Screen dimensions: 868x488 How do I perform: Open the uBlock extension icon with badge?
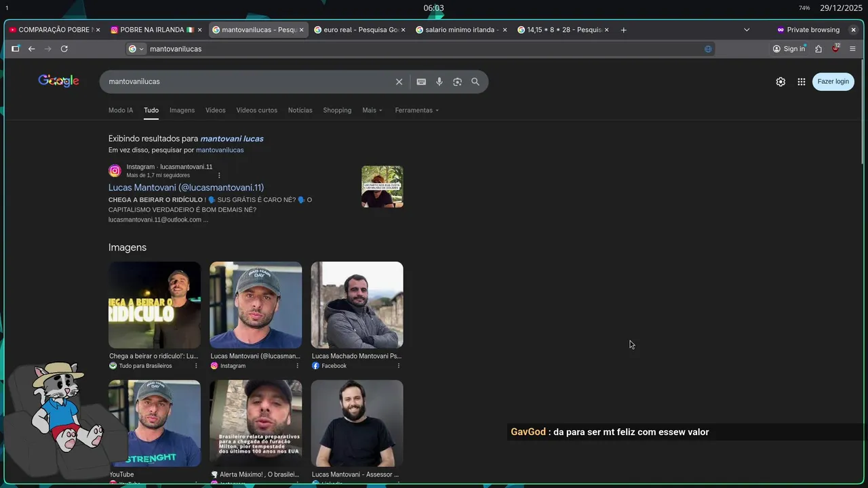tap(836, 48)
